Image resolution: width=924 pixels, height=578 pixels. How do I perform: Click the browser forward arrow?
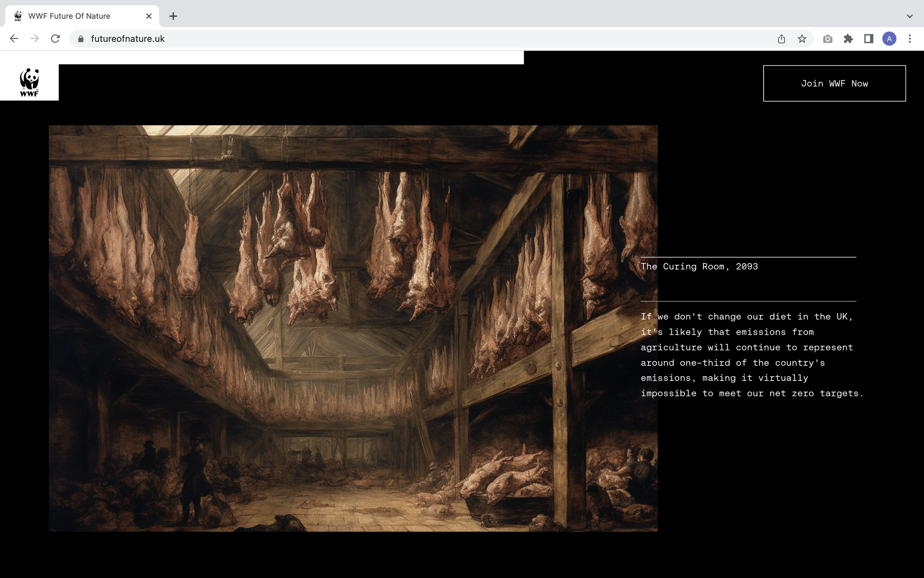[35, 38]
